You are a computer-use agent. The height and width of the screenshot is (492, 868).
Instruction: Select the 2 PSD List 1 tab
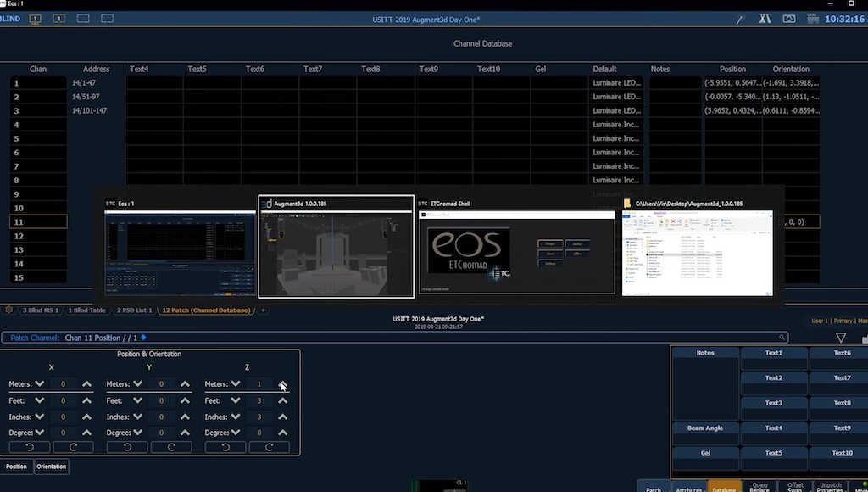point(133,310)
